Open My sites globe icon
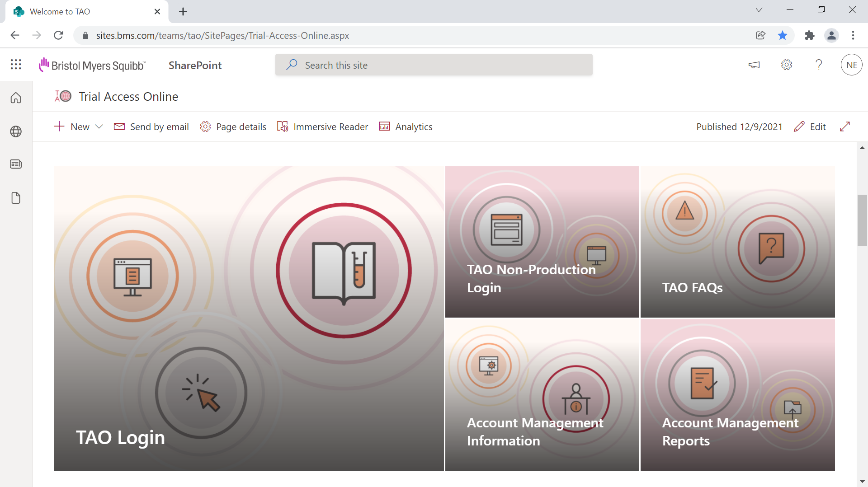The width and height of the screenshot is (868, 487). coord(16,131)
